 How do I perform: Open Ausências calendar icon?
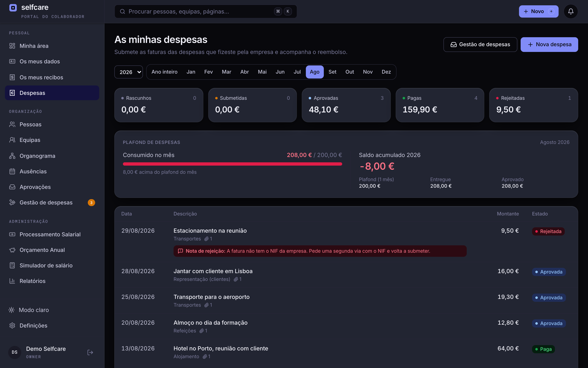pos(12,171)
